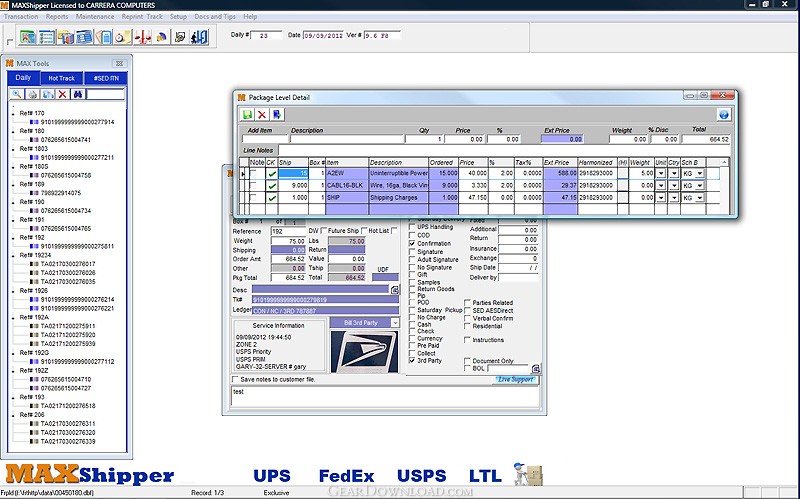
Task: Open Ctry dropdown in SHIP row
Action: tap(674, 197)
